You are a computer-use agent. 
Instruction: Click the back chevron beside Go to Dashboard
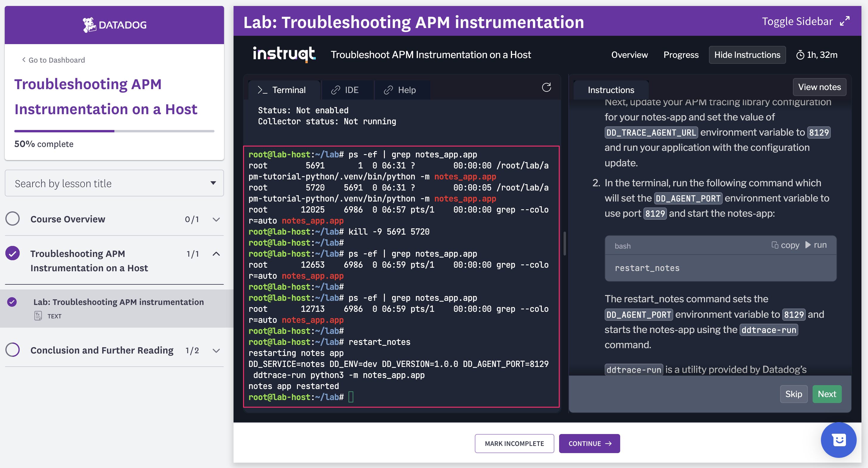[24, 60]
